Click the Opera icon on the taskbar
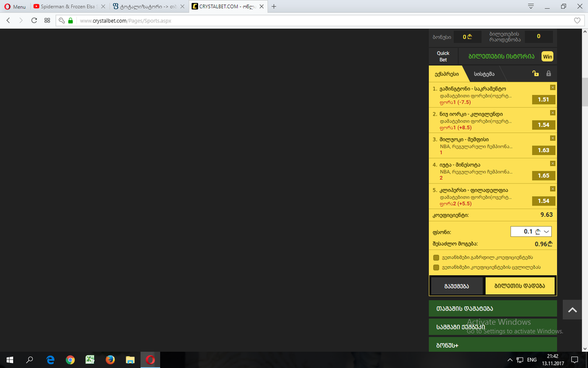 150,360
